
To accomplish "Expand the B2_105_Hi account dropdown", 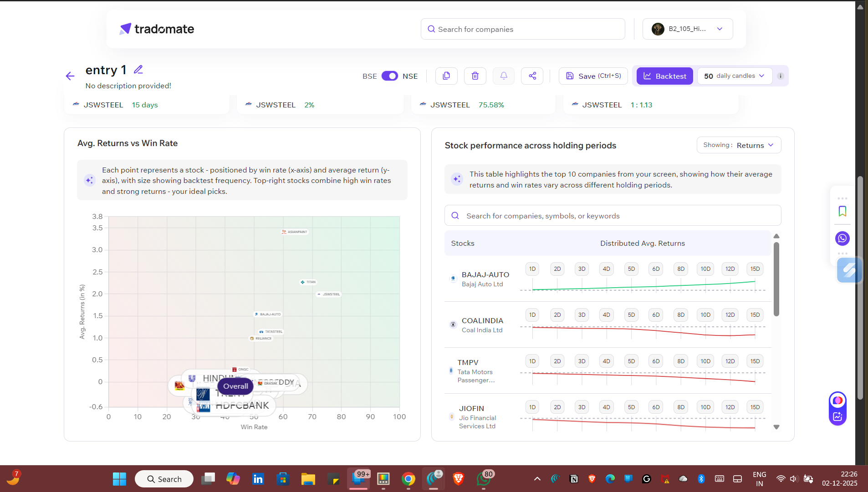I will coord(688,29).
